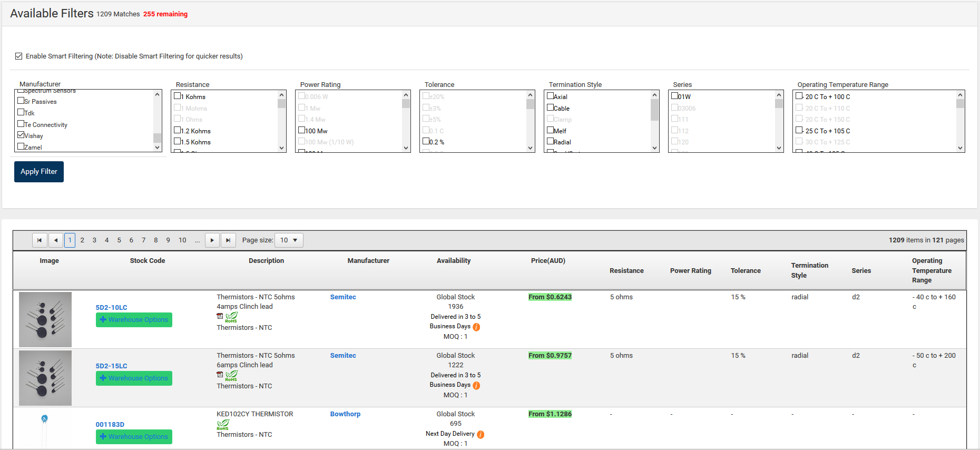Click the delivery info icon for 5D2-10LC

click(476, 327)
